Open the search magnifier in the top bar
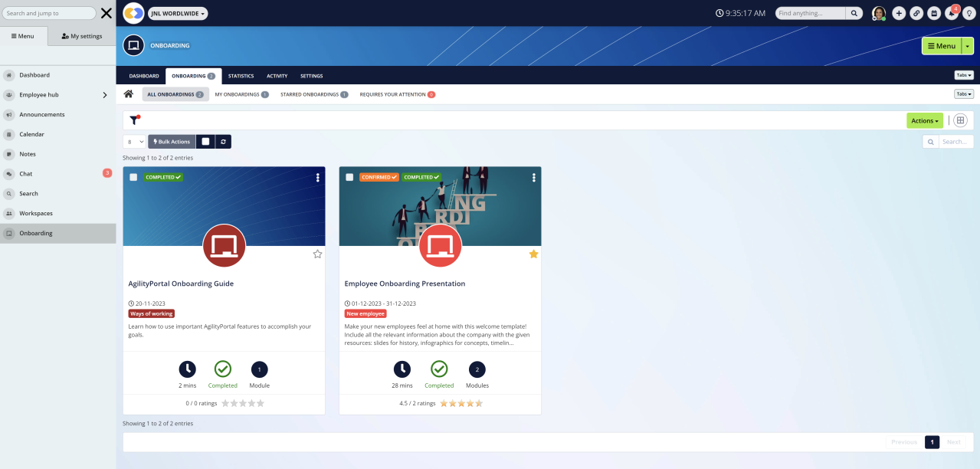The image size is (980, 469). point(853,13)
